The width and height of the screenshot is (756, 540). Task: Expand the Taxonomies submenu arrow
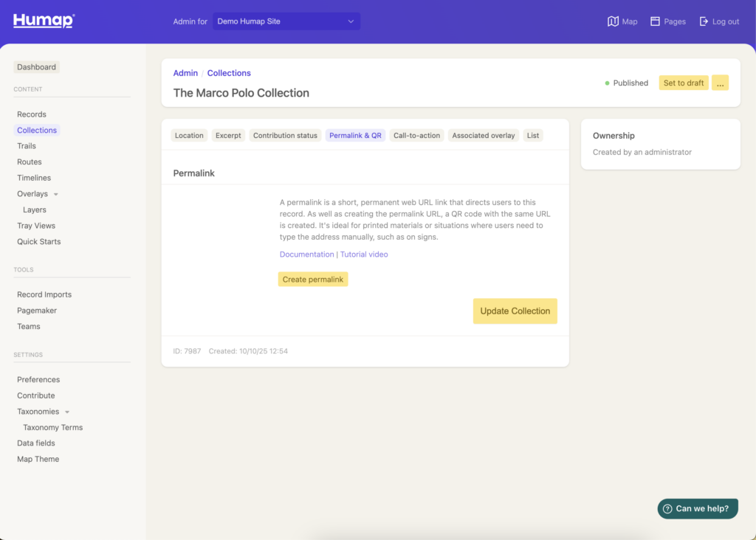click(67, 412)
